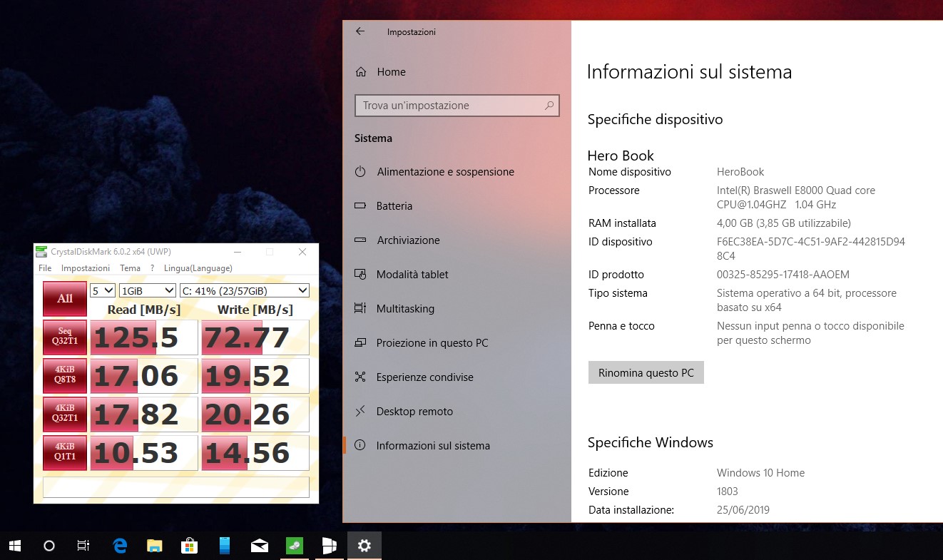Image resolution: width=943 pixels, height=560 pixels.
Task: Open Cortana circle on taskbar
Action: 49,546
